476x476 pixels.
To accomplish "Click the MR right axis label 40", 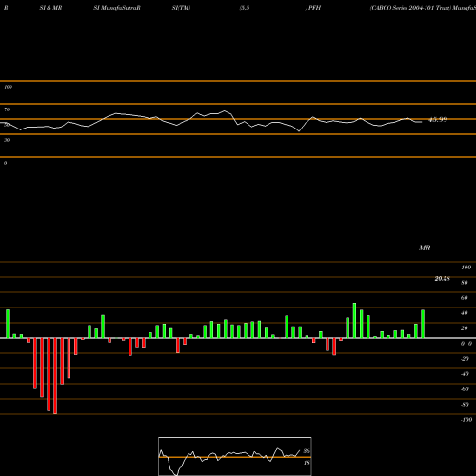I will (464, 313).
